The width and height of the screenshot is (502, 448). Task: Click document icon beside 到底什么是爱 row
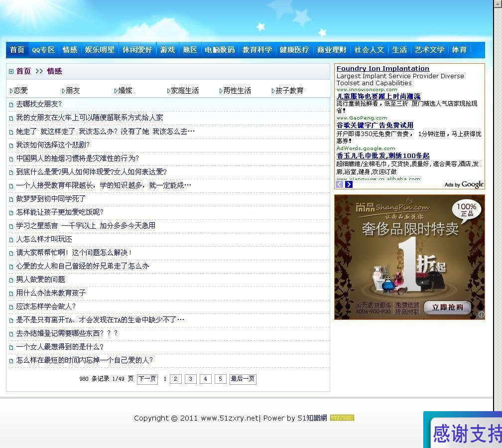point(11,172)
